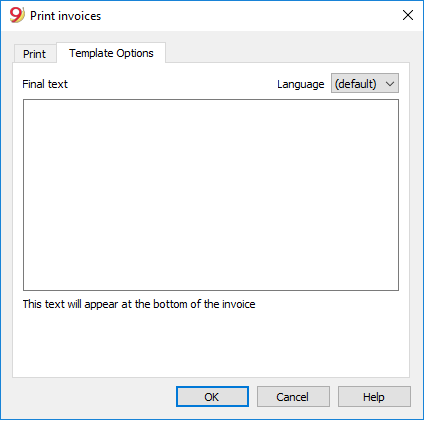Expand the Language dropdown chevron arrow
This screenshot has height=421, width=424.
[x=390, y=84]
